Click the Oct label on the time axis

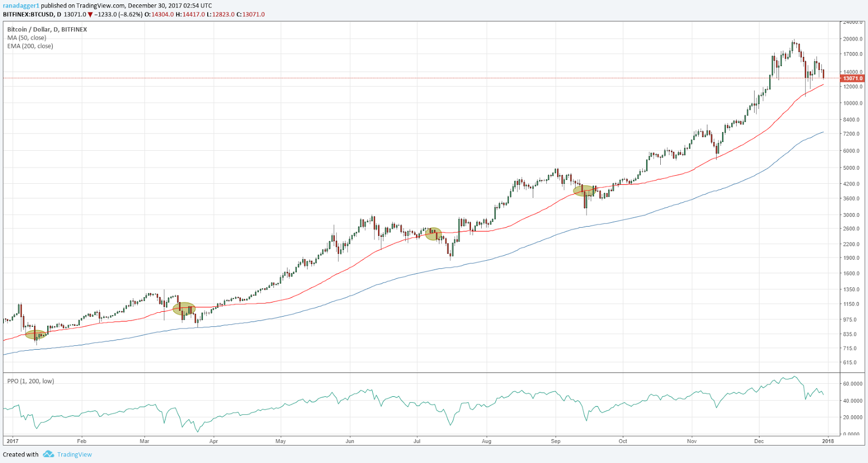tap(623, 441)
